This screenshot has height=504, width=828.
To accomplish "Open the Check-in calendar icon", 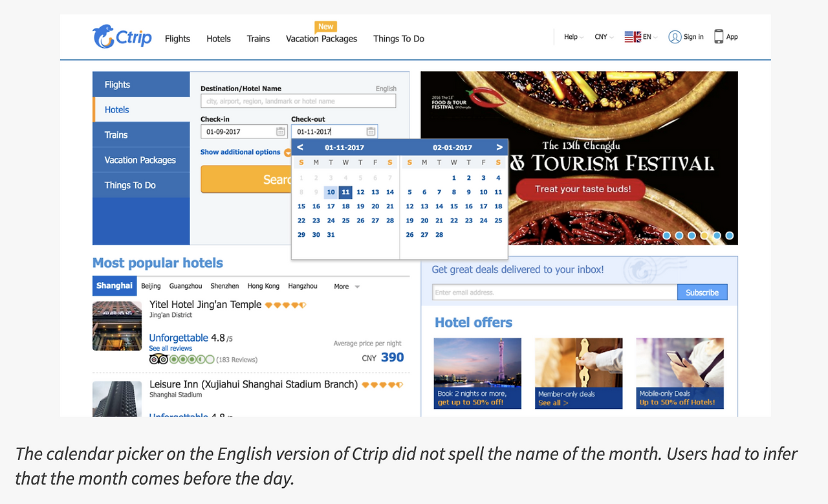I will tap(281, 131).
